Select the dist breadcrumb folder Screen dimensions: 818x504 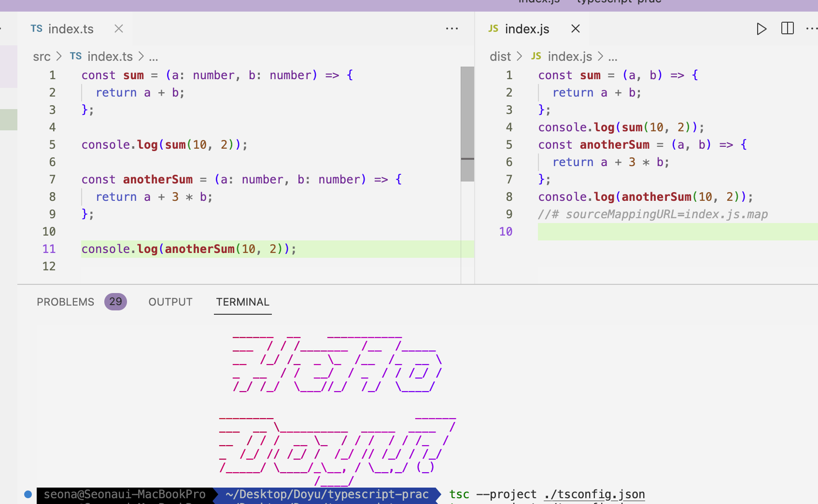point(500,56)
